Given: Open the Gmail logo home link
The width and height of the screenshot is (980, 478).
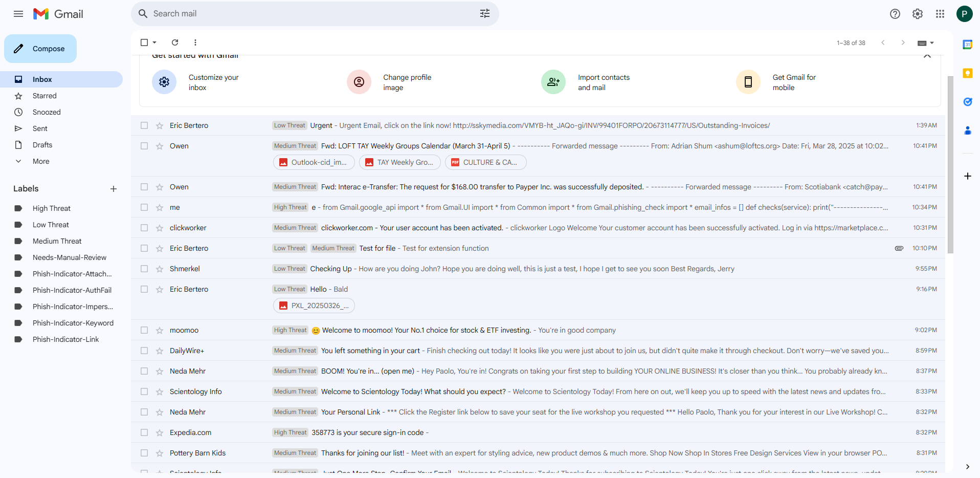Looking at the screenshot, I should (x=58, y=14).
